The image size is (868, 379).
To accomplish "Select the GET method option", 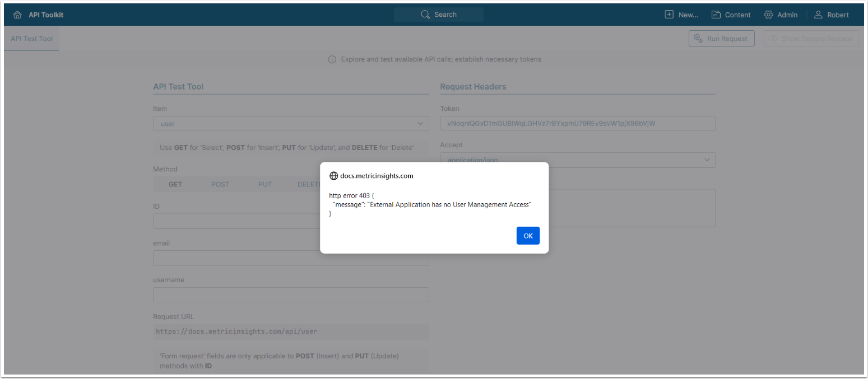I will (175, 184).
